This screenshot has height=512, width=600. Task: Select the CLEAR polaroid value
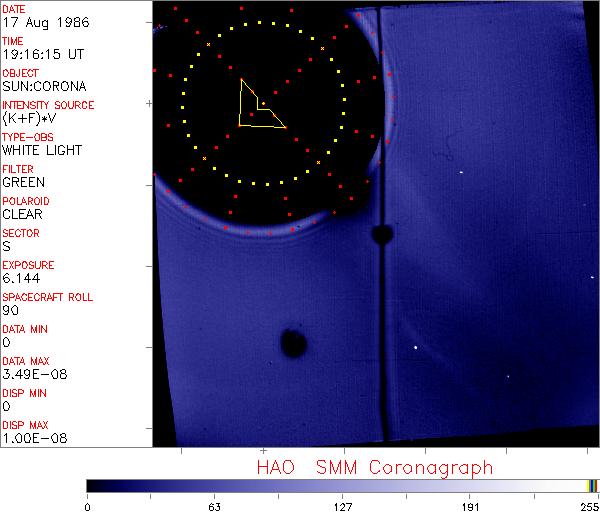click(23, 214)
